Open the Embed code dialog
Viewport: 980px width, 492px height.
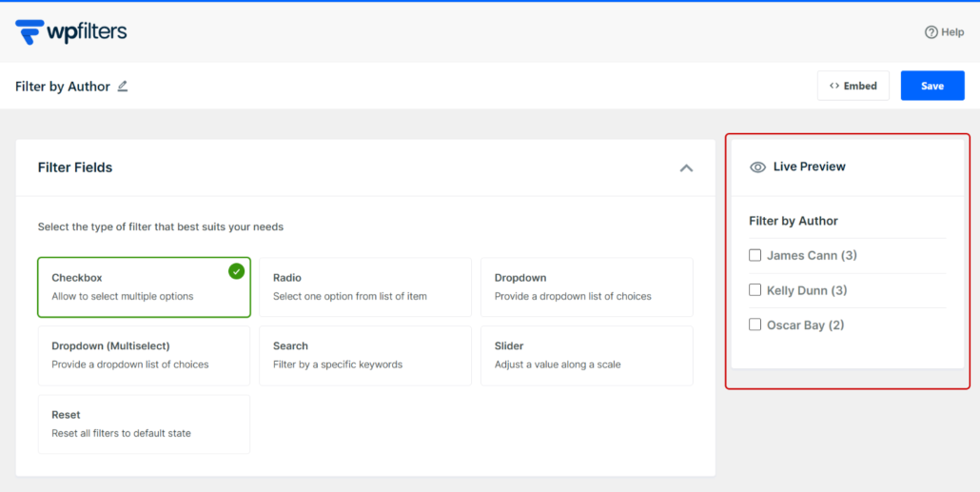pyautogui.click(x=853, y=86)
